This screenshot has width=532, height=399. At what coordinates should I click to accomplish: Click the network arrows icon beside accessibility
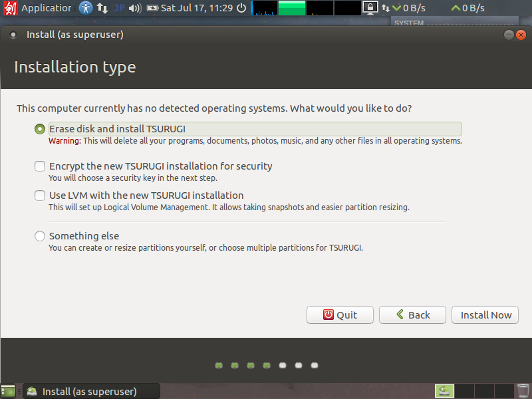click(x=102, y=8)
